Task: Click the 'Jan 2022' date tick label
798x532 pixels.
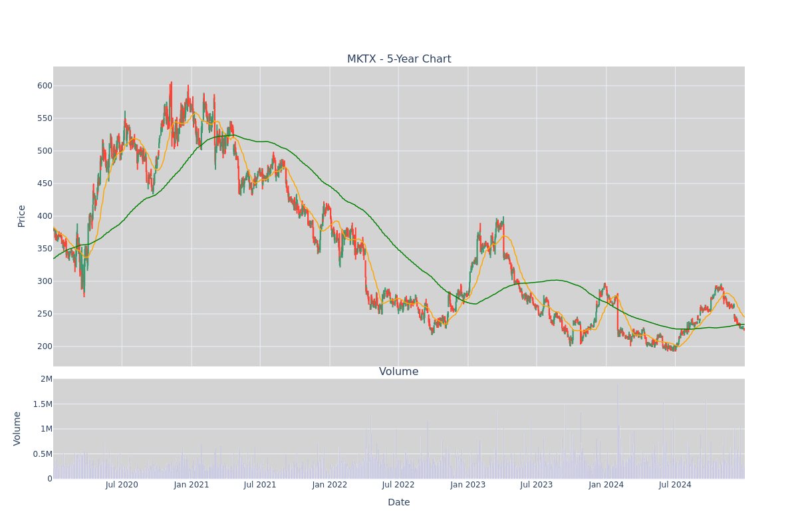Action: click(330, 485)
